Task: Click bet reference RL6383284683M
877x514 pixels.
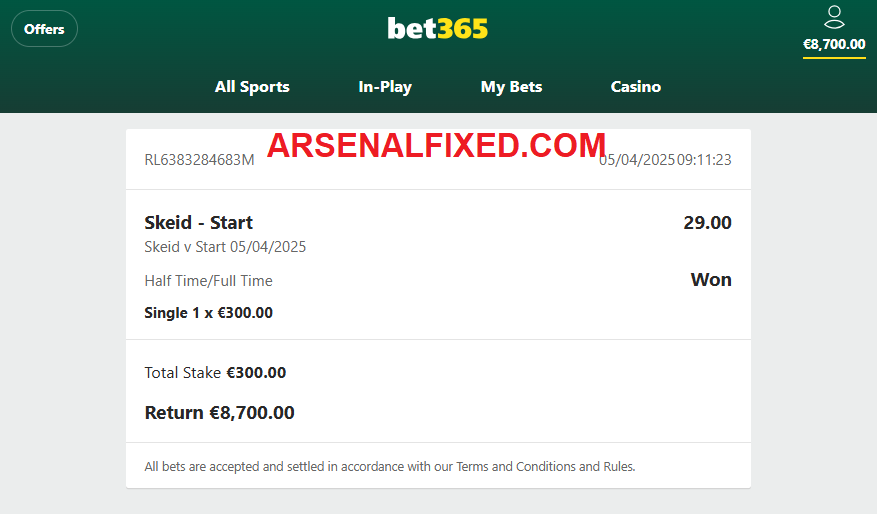Action: (199, 160)
